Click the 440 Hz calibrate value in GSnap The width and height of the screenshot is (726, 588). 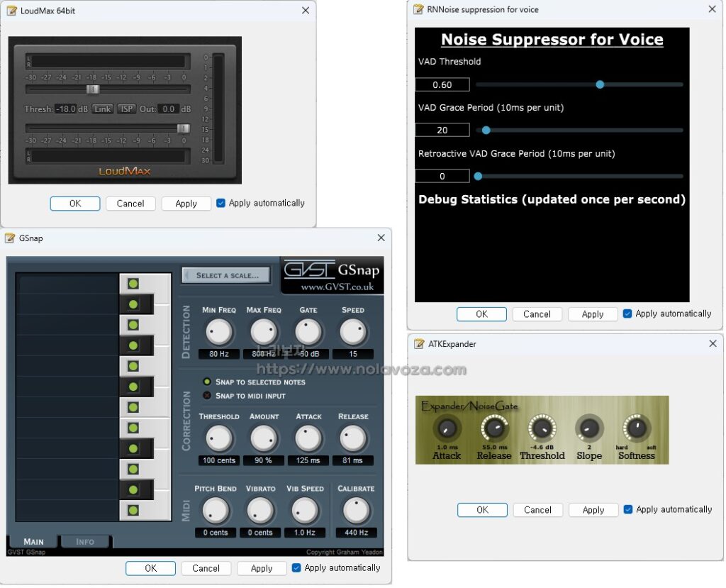(x=356, y=533)
